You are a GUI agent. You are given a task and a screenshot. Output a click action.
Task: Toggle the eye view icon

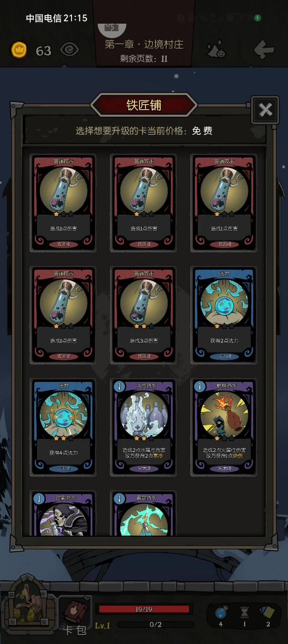(x=70, y=50)
